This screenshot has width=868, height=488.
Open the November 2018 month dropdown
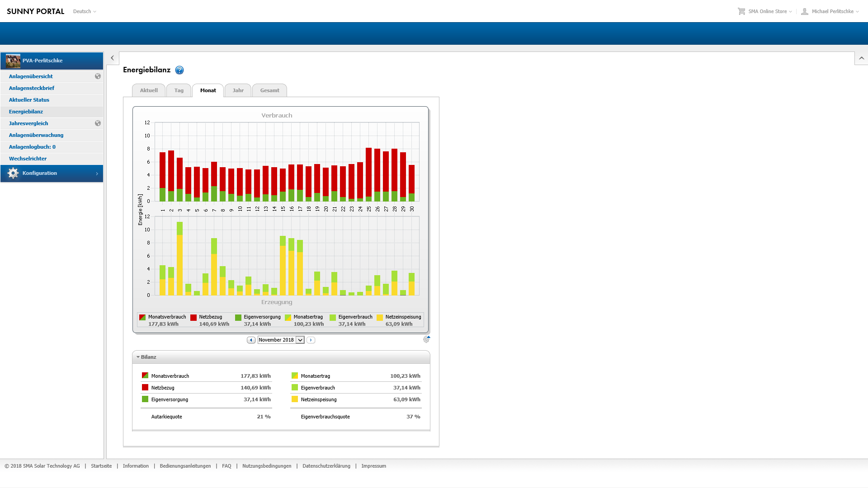300,340
